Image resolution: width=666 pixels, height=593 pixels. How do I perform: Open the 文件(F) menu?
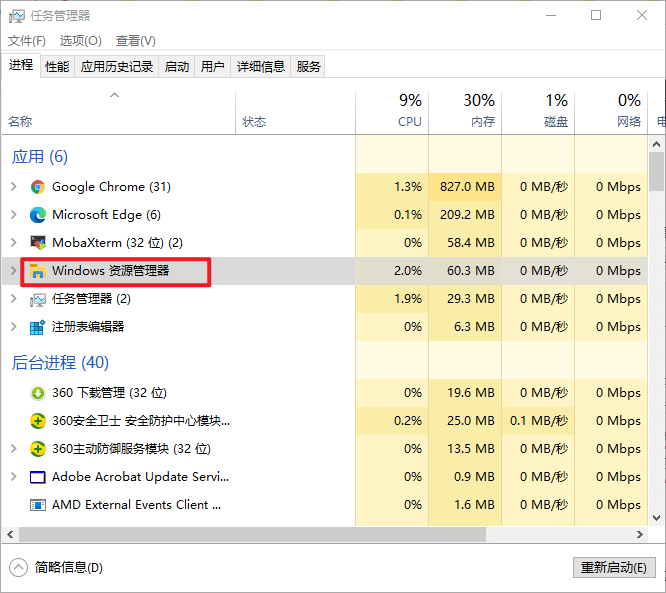[27, 41]
